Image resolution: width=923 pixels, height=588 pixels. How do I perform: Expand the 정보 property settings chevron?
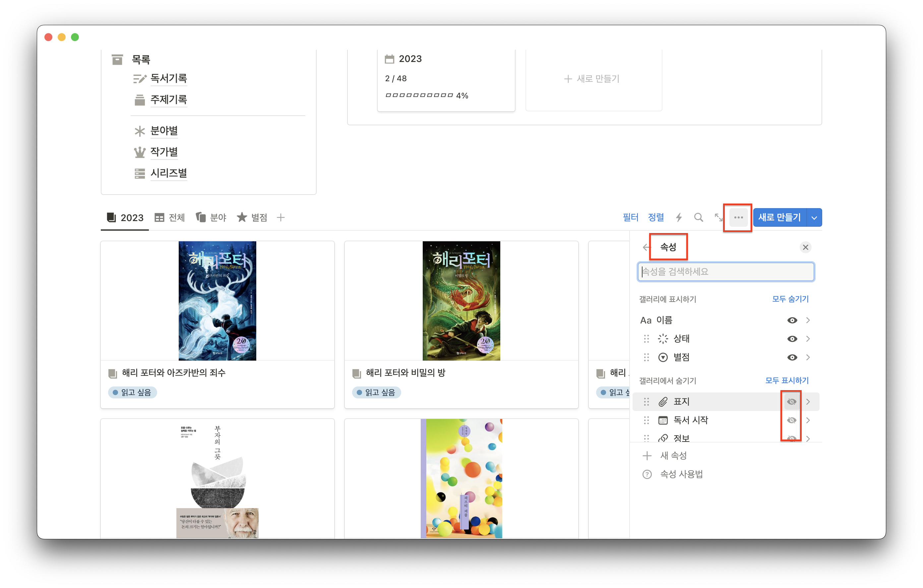pyautogui.click(x=808, y=439)
